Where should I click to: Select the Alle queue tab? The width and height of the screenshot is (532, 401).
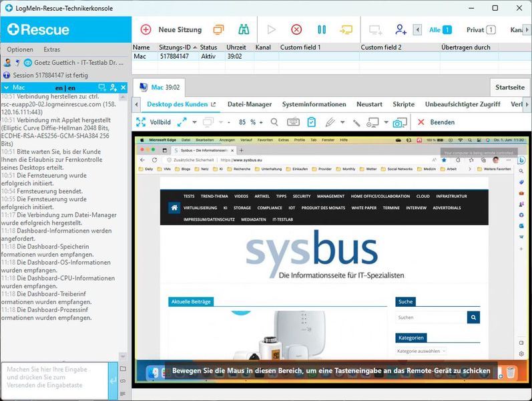[441, 30]
